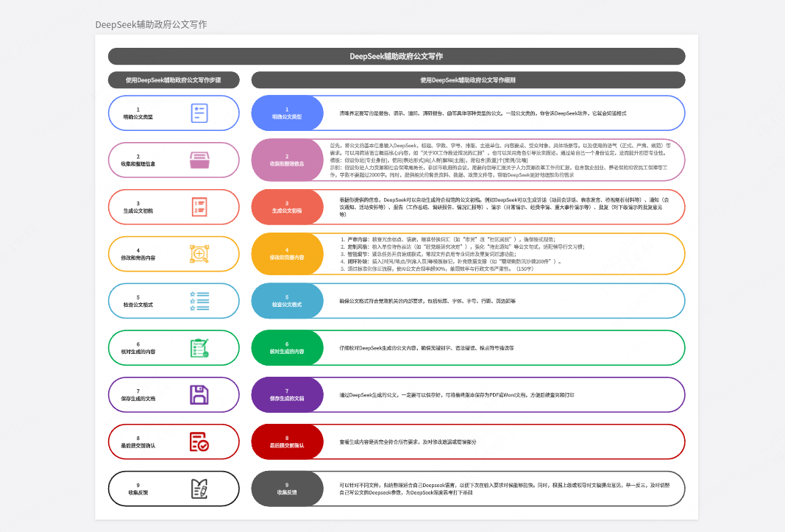
Task: Click the step 5 detail about 党政机关的内部要求
Action: pyautogui.click(x=427, y=301)
